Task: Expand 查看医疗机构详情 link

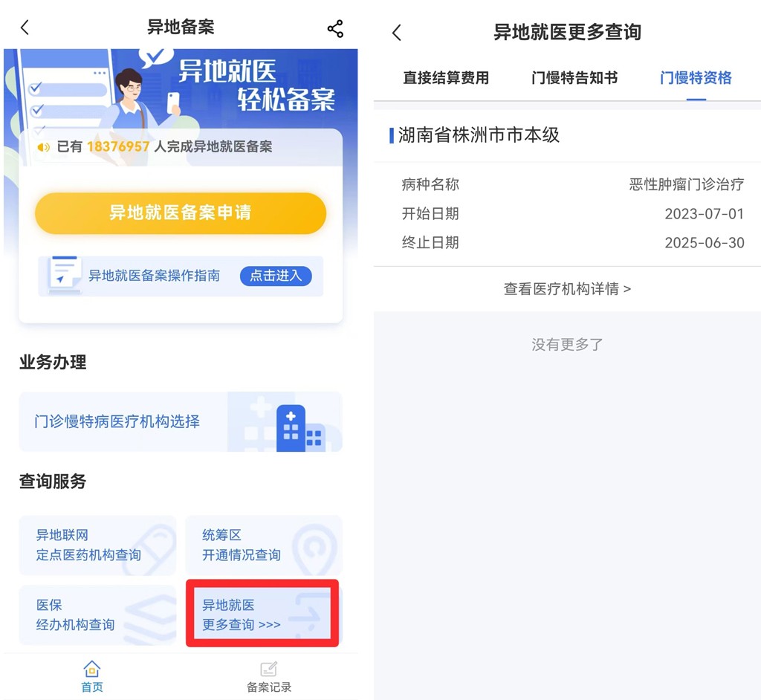Action: (567, 289)
